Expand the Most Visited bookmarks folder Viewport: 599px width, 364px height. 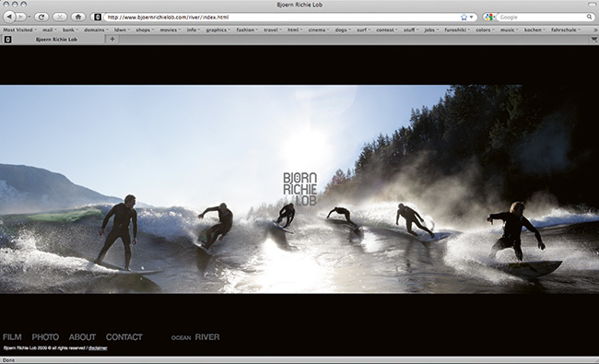click(20, 29)
